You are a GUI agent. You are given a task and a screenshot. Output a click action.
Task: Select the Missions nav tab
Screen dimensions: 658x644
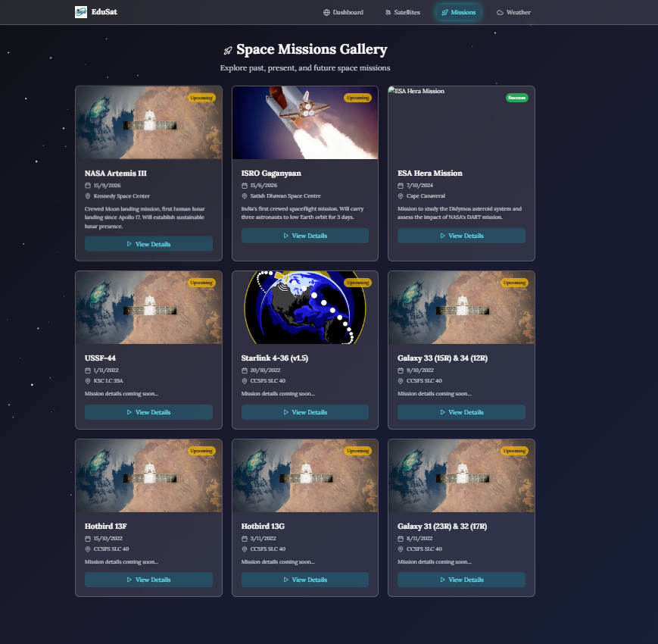tap(458, 12)
